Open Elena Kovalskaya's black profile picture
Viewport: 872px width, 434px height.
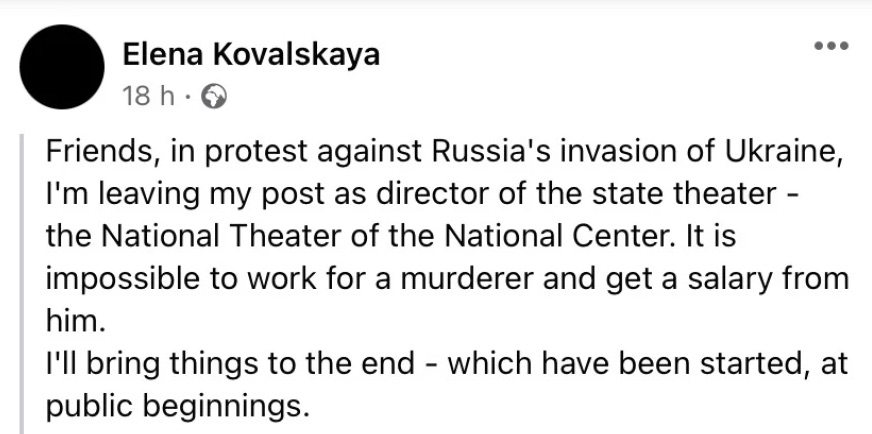click(62, 67)
